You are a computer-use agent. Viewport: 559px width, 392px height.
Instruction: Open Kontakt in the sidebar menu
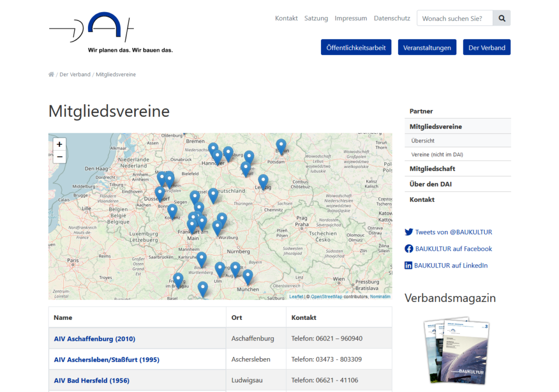(x=458, y=199)
